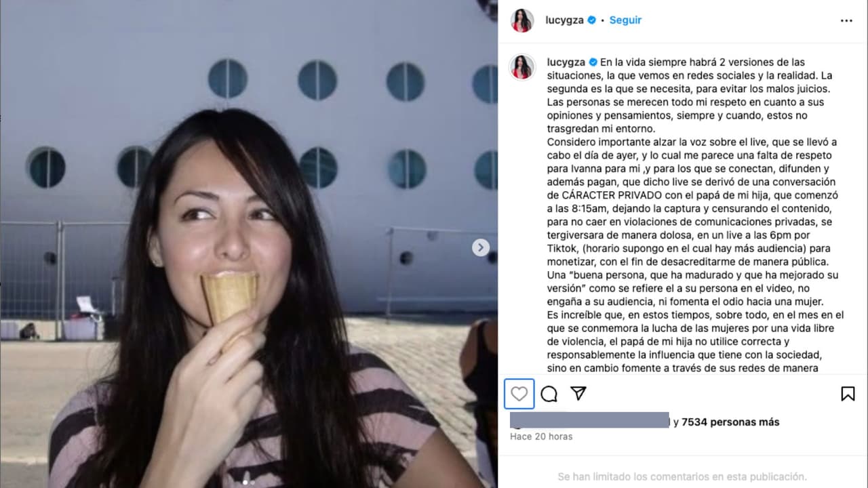Screen dimensions: 868x488
Task: Click the woman's photo in the post
Action: tap(249, 244)
